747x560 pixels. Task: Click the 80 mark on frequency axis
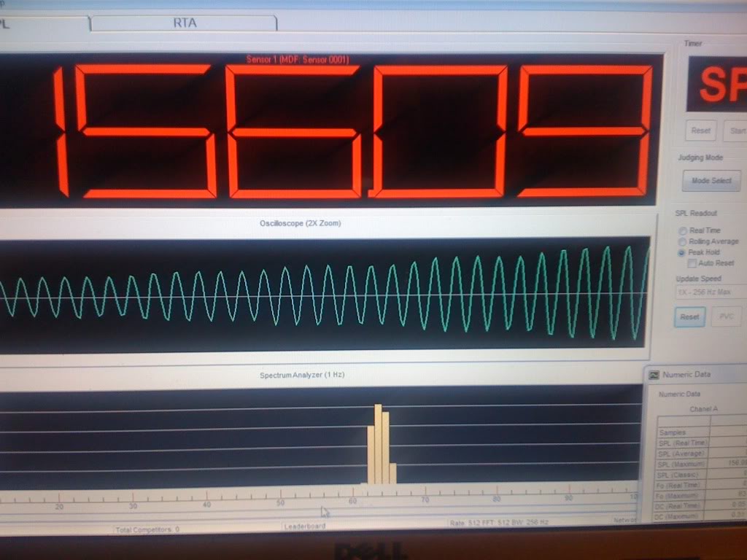point(497,499)
